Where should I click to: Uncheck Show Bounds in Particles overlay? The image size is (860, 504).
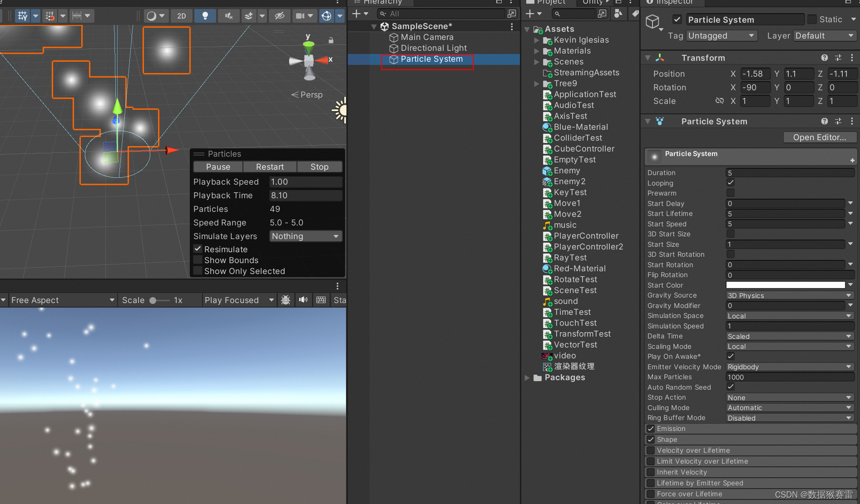pos(198,260)
